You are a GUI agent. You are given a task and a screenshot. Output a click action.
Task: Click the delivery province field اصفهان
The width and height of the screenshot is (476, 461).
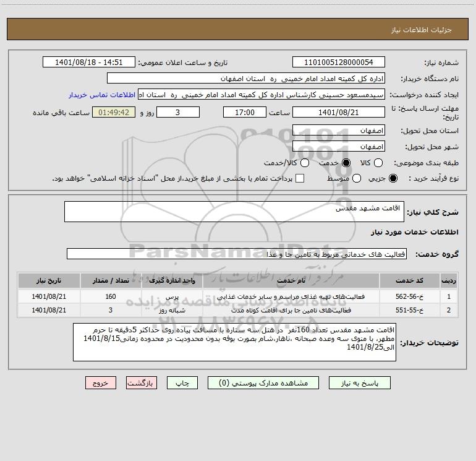[339, 131]
